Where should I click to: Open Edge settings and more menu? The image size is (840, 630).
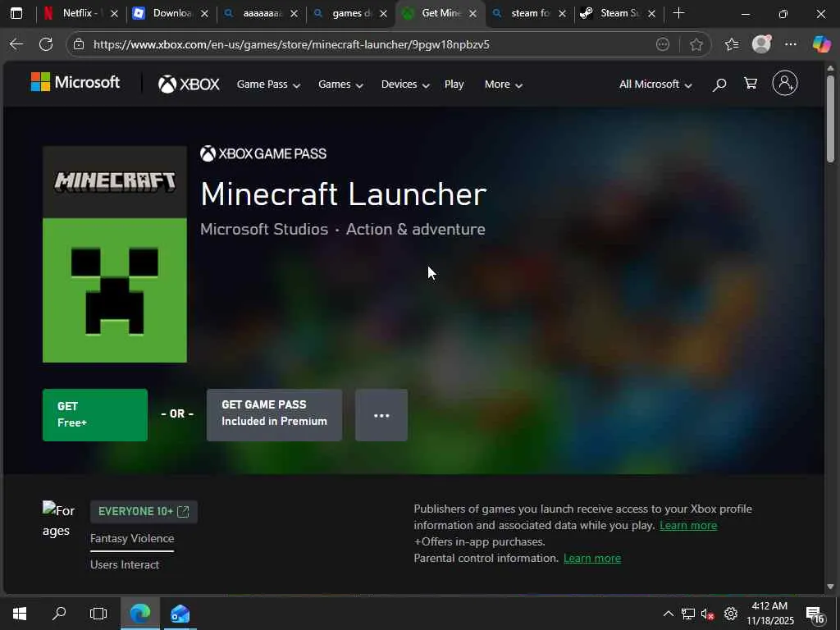pos(790,44)
